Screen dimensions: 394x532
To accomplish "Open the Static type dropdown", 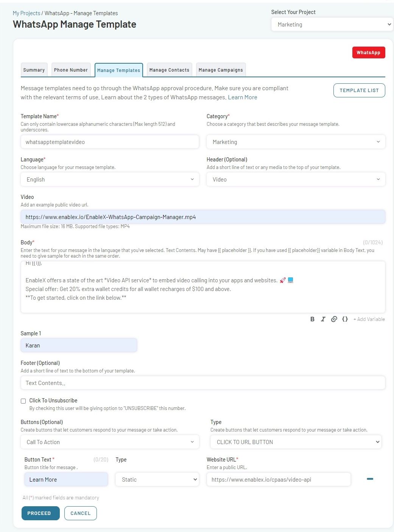I will [x=157, y=480].
